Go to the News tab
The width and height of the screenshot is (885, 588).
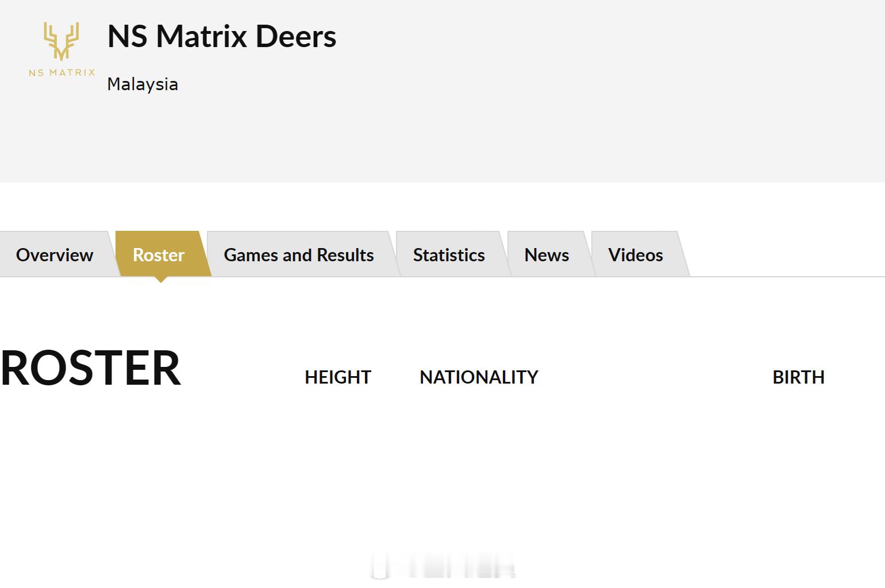pyautogui.click(x=547, y=254)
